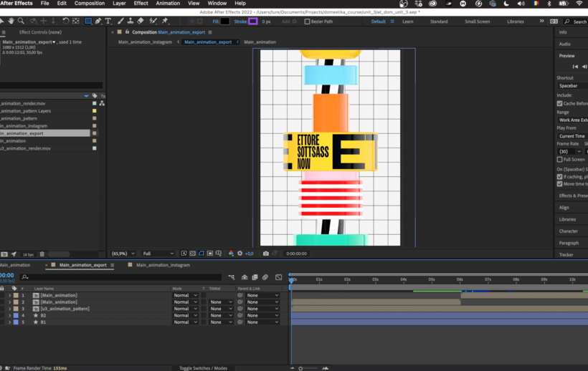The width and height of the screenshot is (588, 371).
Task: Select the Brush tool
Action: tap(120, 21)
